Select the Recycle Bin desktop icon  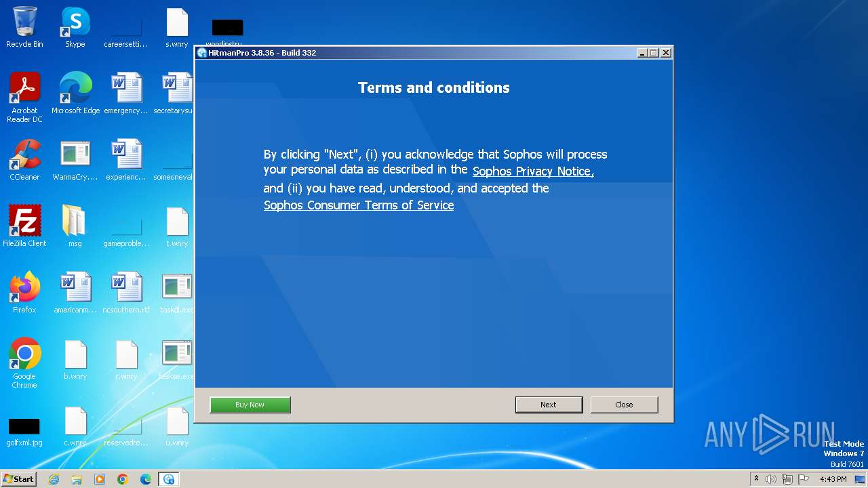pos(24,27)
